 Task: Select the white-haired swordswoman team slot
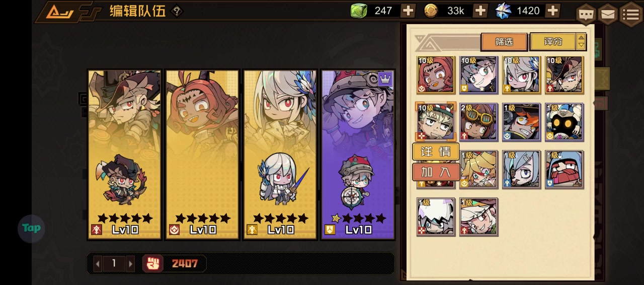(x=280, y=155)
